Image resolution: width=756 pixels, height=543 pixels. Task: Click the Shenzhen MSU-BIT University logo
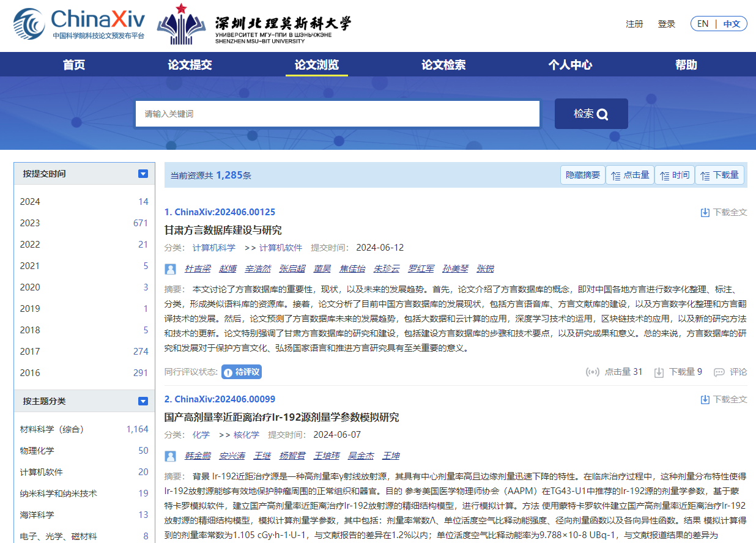(x=254, y=24)
